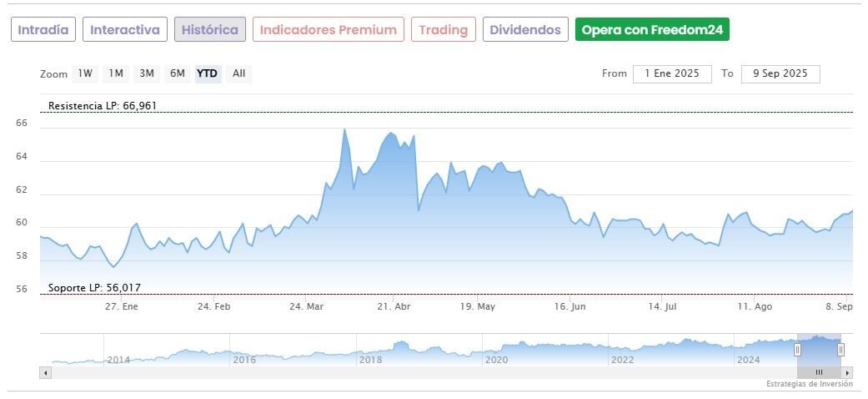This screenshot has width=868, height=399.
Task: Select the Histórica tab
Action: click(x=209, y=30)
